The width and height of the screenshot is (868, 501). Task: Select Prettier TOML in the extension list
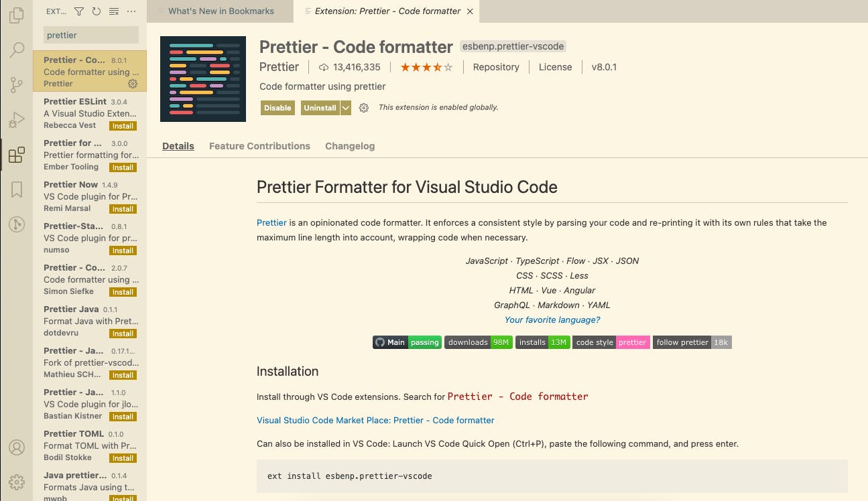pos(90,445)
